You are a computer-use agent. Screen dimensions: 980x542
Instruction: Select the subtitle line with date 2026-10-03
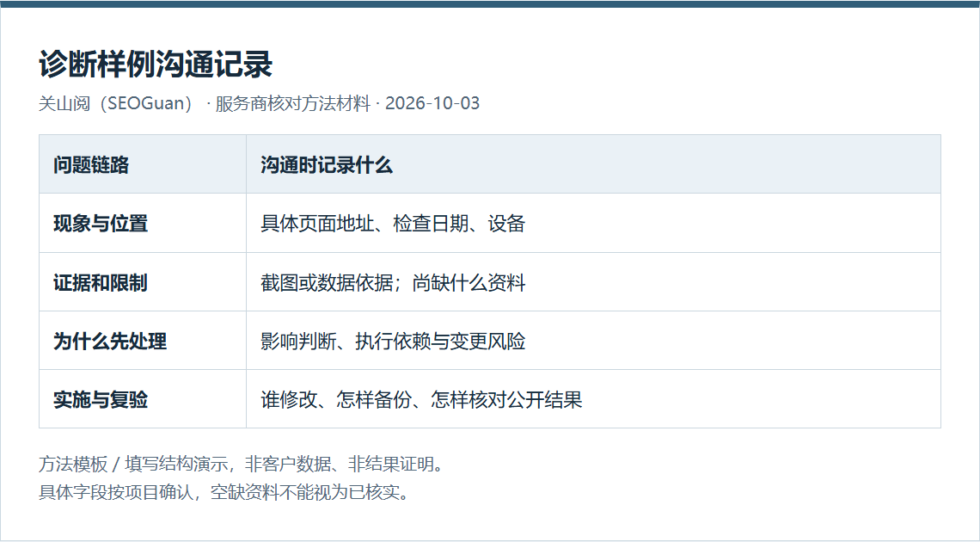point(260,103)
